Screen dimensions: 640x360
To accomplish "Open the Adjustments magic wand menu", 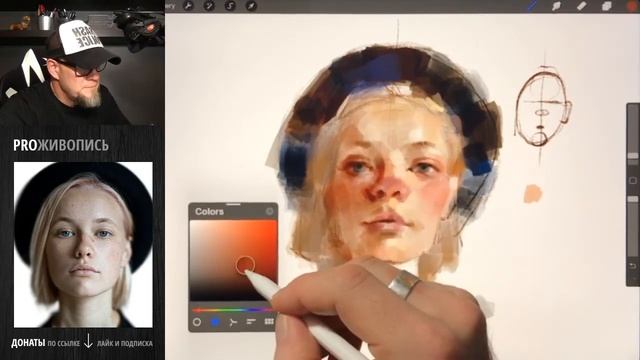I will pyautogui.click(x=209, y=6).
